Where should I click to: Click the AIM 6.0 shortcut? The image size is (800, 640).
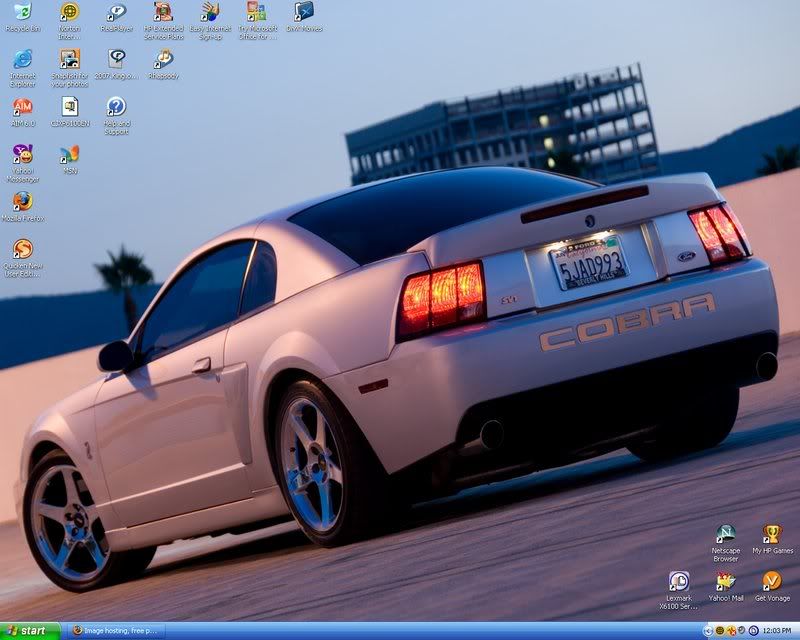[22, 107]
